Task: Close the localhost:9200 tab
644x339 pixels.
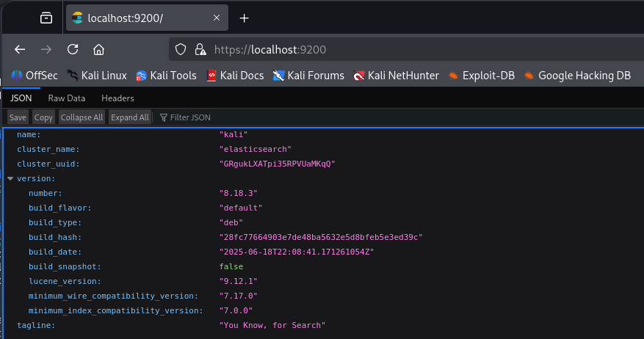Action: (x=217, y=18)
